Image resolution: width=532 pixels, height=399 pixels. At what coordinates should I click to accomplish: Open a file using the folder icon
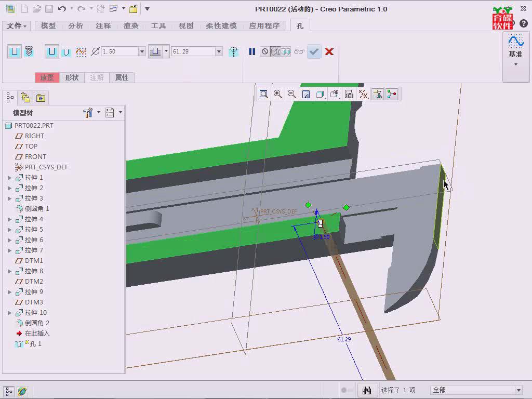click(x=37, y=9)
